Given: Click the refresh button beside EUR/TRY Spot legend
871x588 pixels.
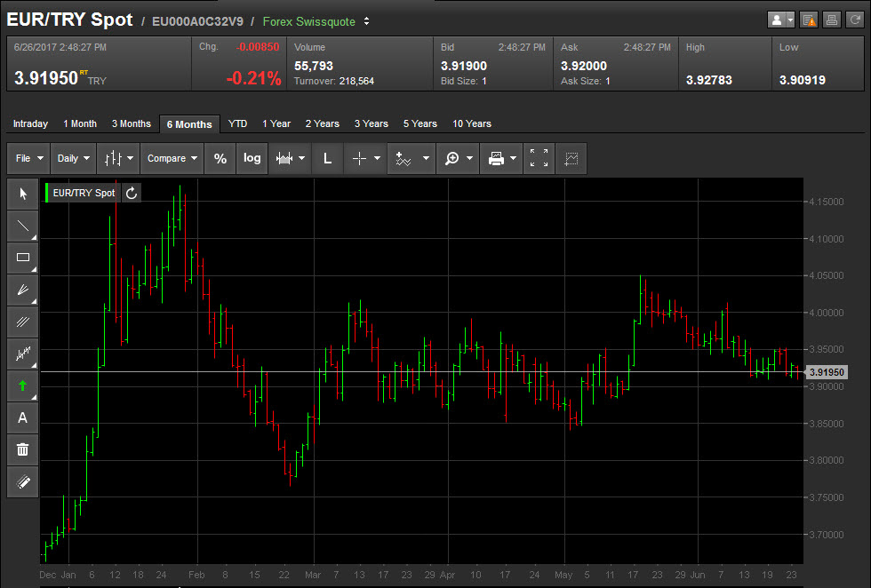Looking at the screenshot, I should [132, 193].
